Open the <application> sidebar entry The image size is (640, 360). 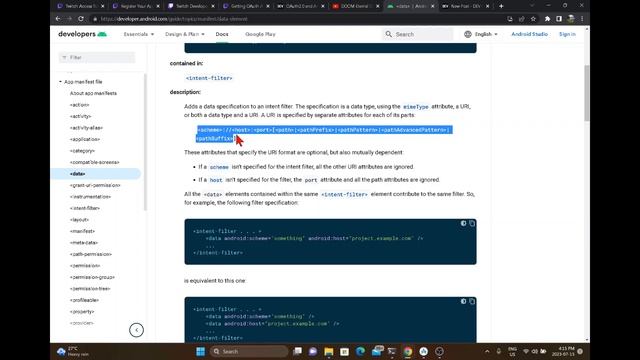tap(84, 139)
